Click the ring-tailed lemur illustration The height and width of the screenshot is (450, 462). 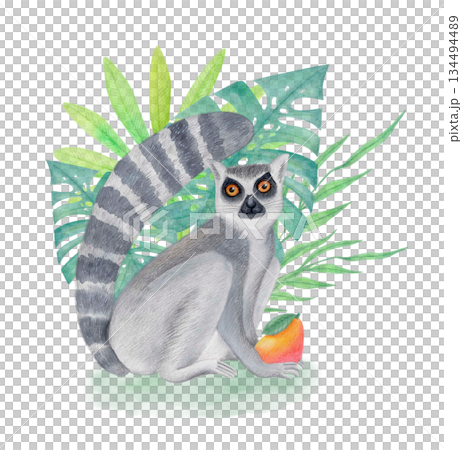(190, 246)
